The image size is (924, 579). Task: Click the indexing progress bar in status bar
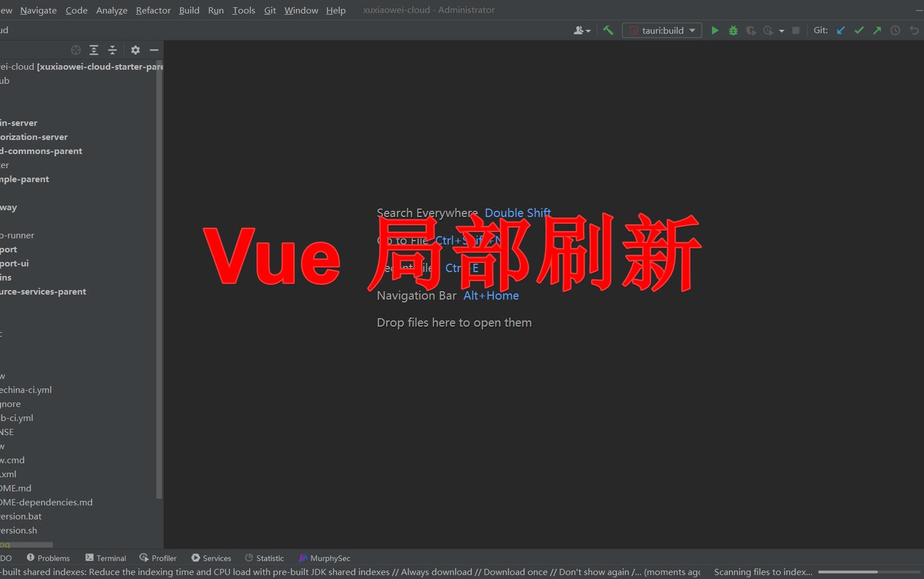pos(869,572)
